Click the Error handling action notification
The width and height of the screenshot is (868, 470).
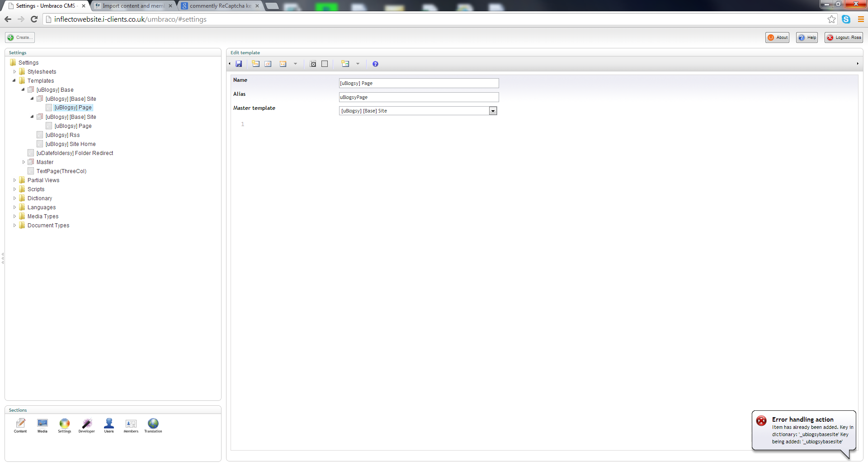coord(804,430)
